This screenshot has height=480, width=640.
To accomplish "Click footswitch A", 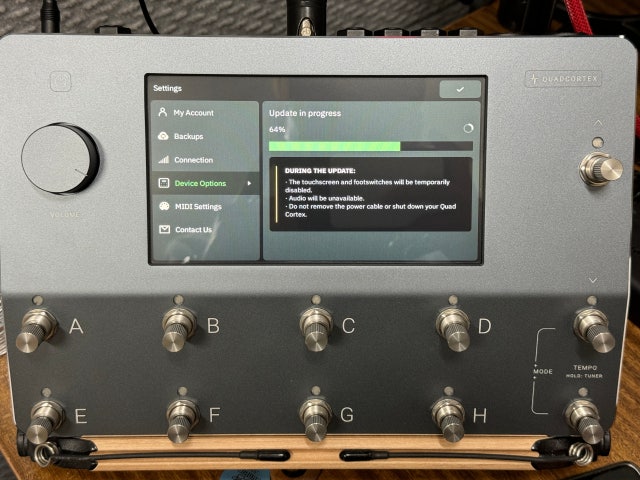I will (36, 331).
